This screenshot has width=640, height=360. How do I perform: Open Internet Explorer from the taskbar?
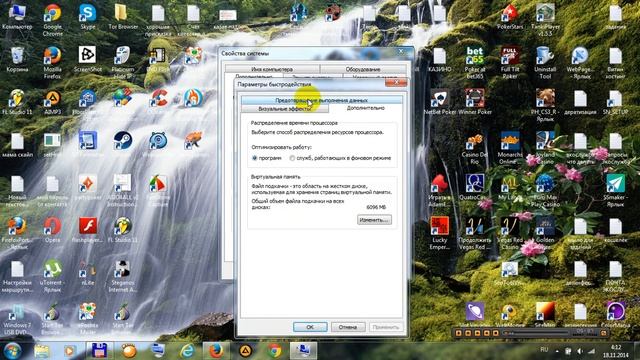point(187,351)
